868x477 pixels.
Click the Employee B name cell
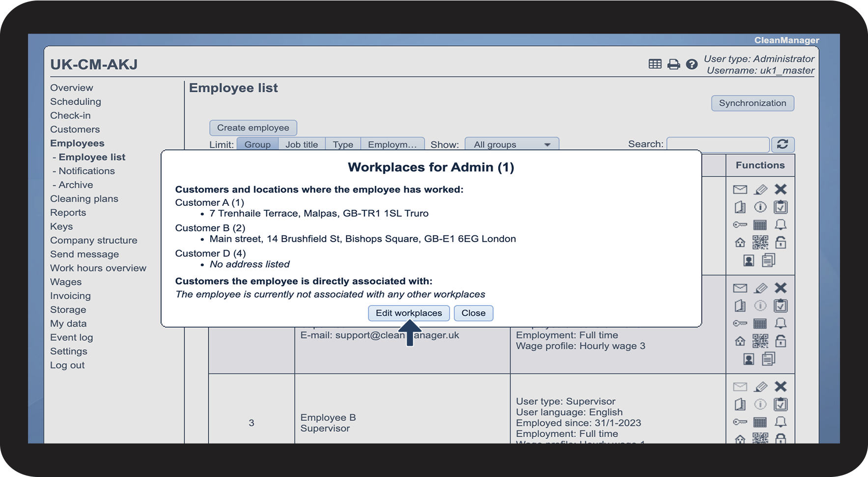click(328, 418)
